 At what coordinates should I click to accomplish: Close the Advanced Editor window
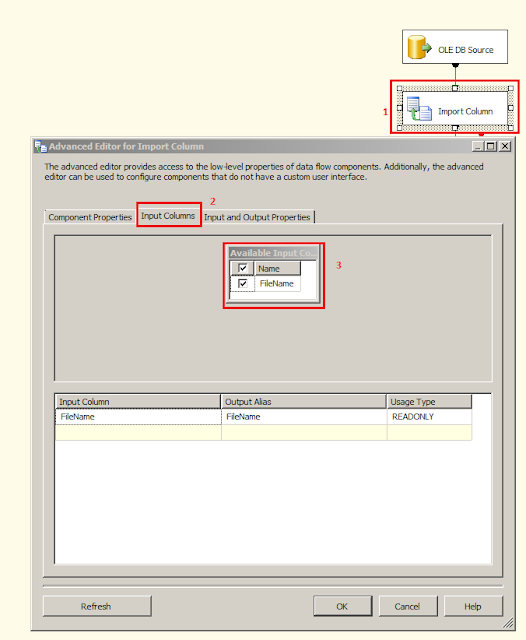505,146
